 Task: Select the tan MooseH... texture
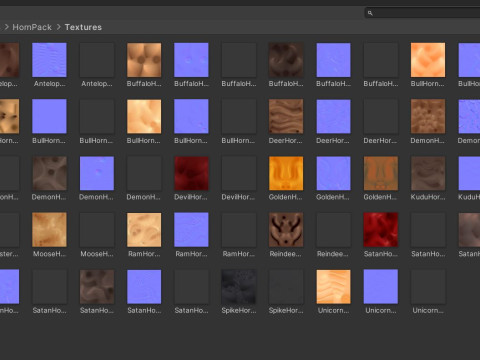click(49, 230)
